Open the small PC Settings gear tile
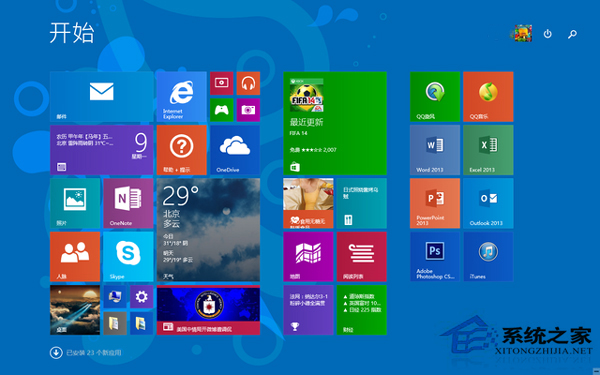Image resolution: width=600 pixels, height=375 pixels. click(142, 297)
